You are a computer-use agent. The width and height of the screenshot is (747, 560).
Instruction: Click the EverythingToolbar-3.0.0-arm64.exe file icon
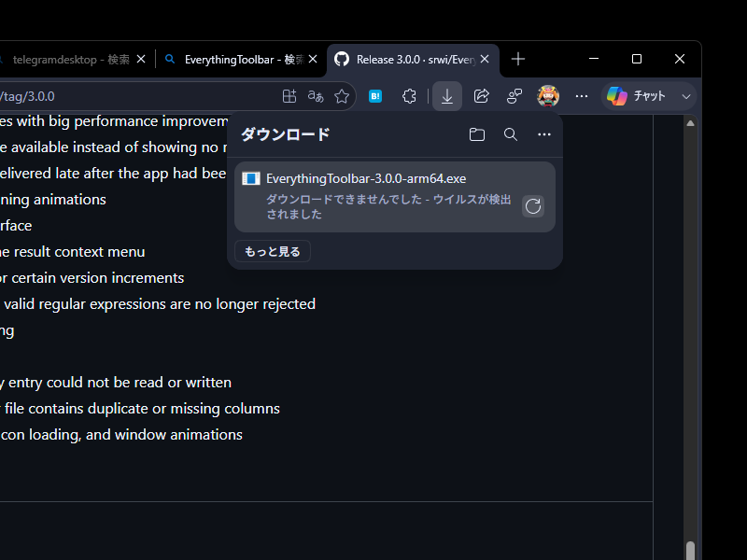click(251, 178)
